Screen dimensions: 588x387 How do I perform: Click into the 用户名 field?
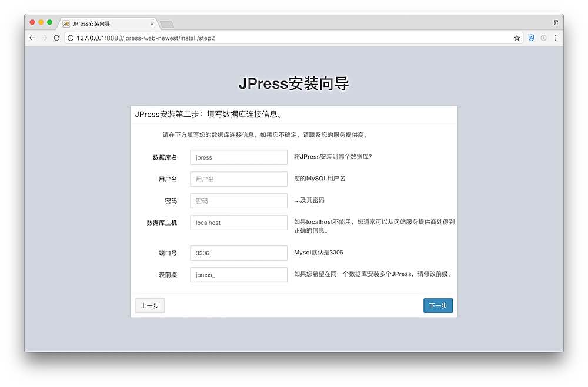pos(239,179)
